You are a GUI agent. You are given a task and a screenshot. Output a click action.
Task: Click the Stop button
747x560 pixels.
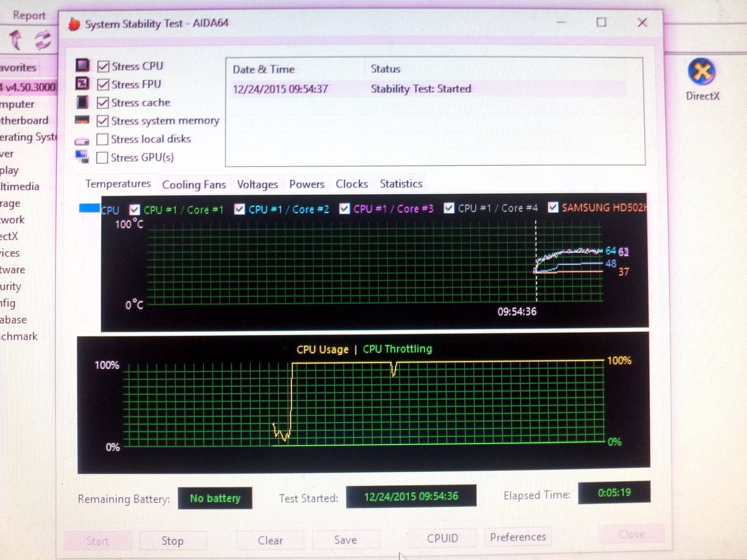173,541
